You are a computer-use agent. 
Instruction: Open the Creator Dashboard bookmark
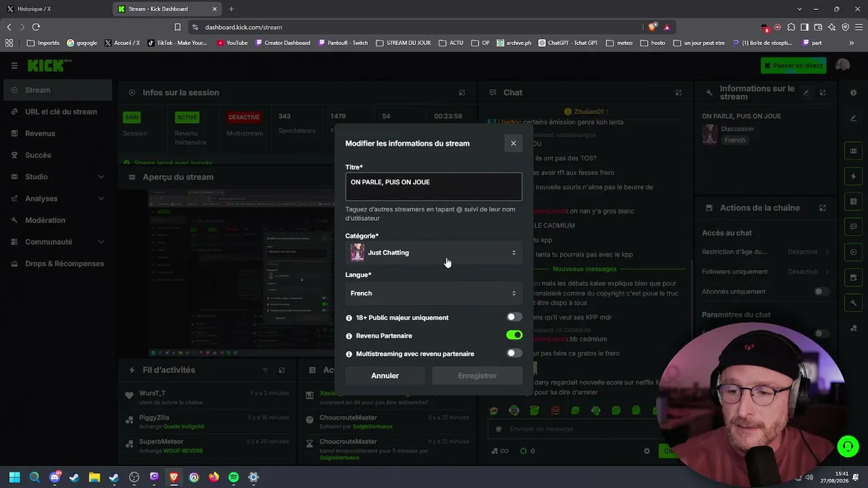tap(283, 43)
